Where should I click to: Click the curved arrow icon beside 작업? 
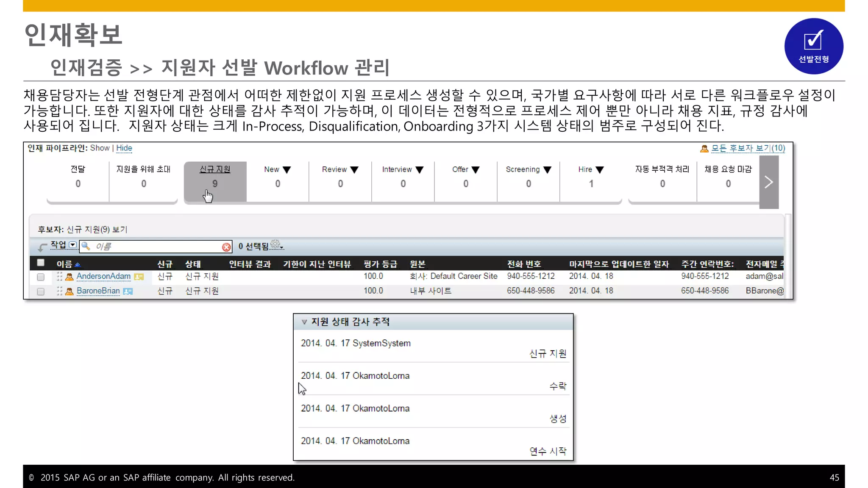pos(42,247)
